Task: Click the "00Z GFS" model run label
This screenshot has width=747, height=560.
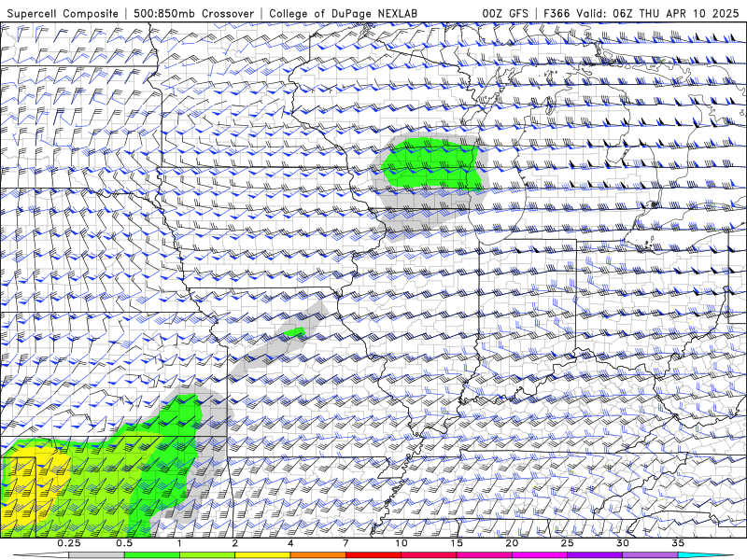Action: (x=505, y=13)
